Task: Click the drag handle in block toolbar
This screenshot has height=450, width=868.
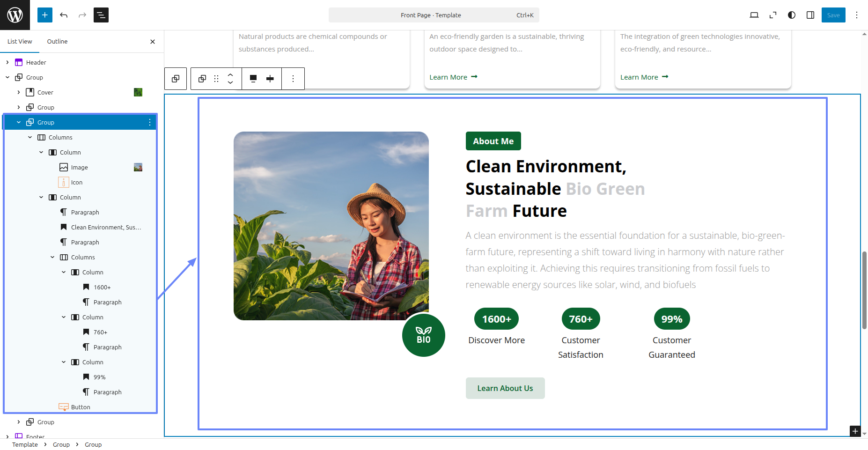Action: 216,79
